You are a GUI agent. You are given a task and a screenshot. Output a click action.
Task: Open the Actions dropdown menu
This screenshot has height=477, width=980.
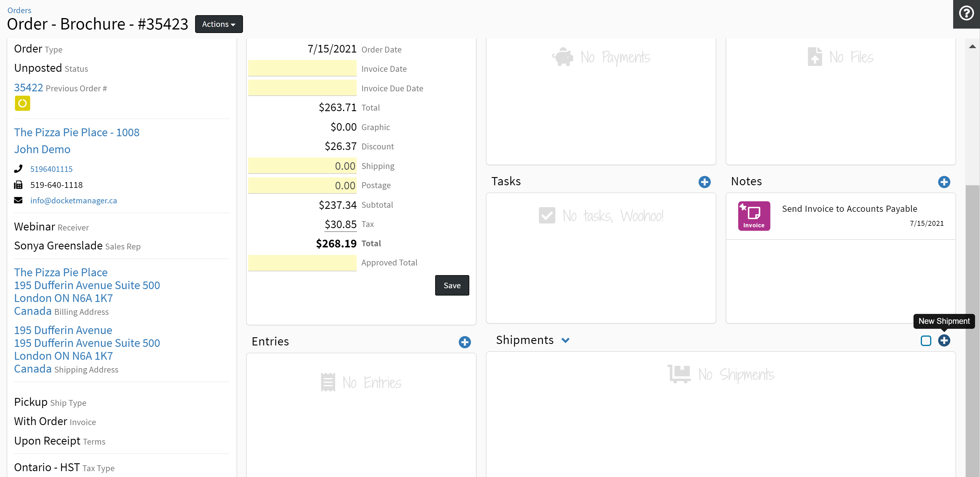point(219,24)
